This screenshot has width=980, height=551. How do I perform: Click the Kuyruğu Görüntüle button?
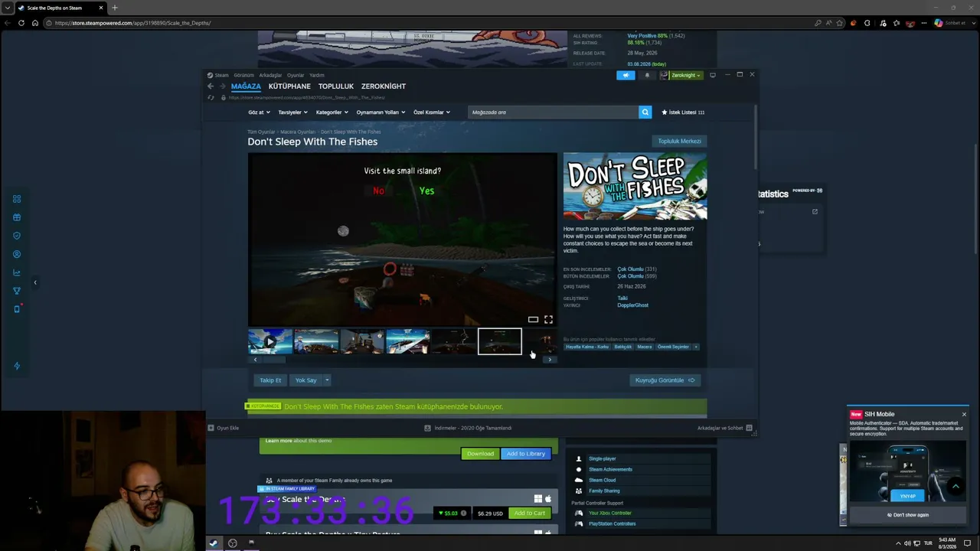pos(665,380)
